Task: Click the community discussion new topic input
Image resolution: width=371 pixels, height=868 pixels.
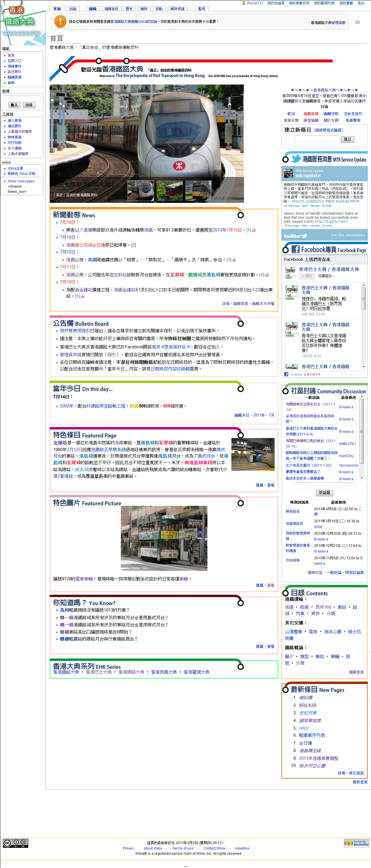Action: (x=325, y=486)
